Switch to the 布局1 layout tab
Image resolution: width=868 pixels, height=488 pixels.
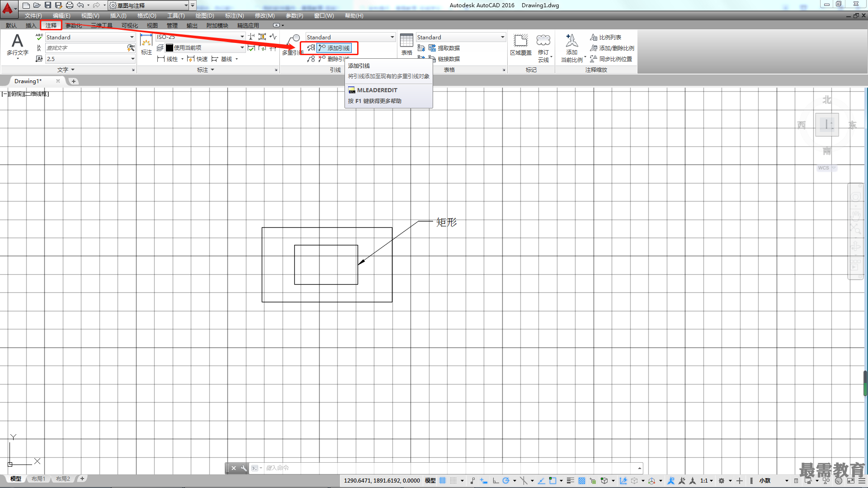point(38,479)
